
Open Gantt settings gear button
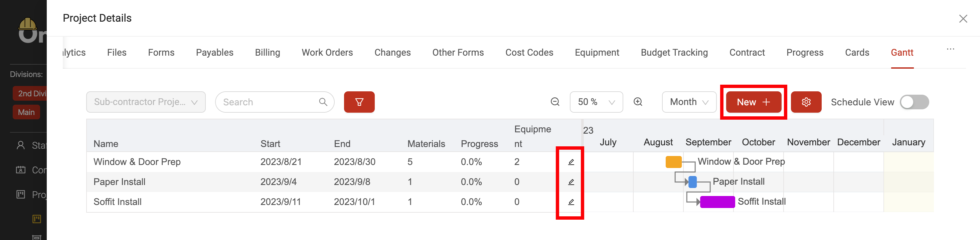tap(806, 102)
